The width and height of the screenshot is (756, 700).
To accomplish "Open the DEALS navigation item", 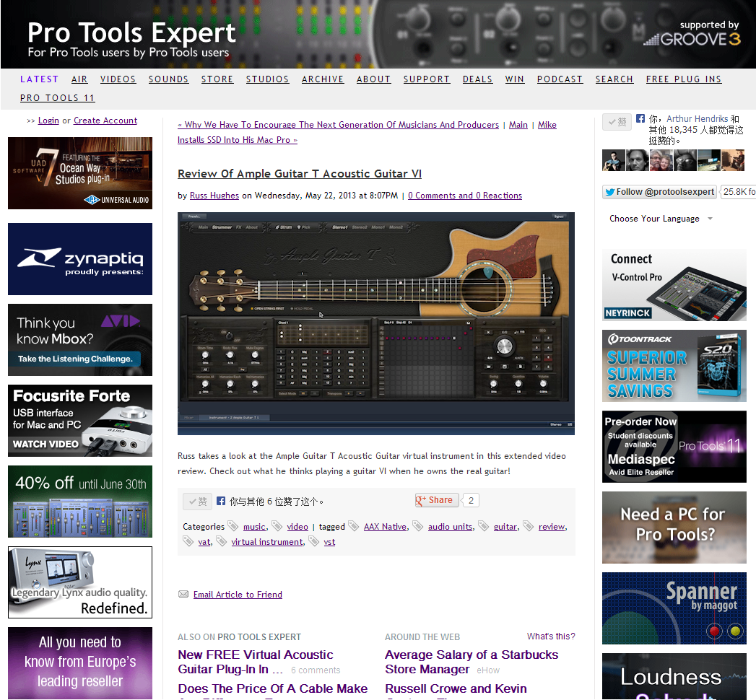I will [x=478, y=79].
